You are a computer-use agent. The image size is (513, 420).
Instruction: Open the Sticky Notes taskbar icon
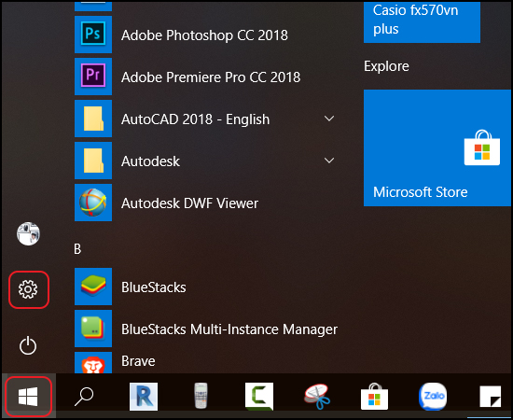(x=490, y=397)
